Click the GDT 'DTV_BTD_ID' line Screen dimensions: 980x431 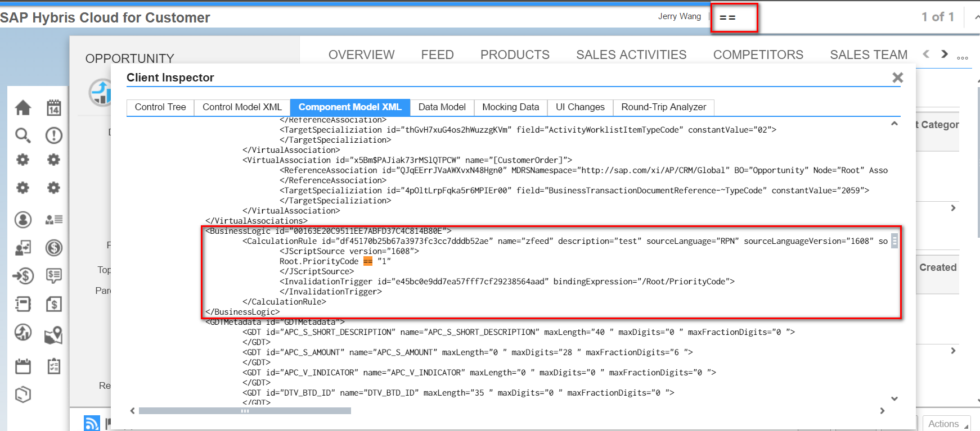pos(458,393)
